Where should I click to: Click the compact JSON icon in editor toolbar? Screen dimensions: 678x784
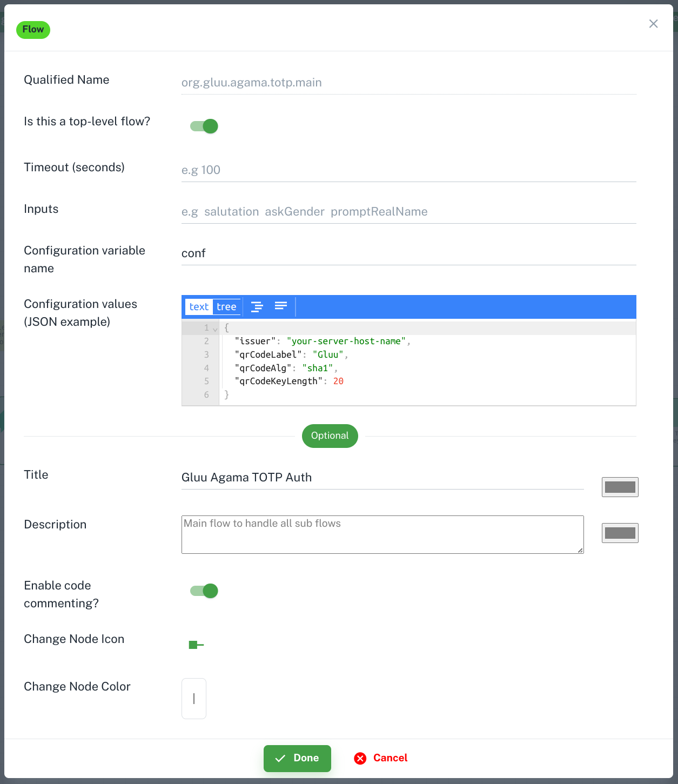281,306
